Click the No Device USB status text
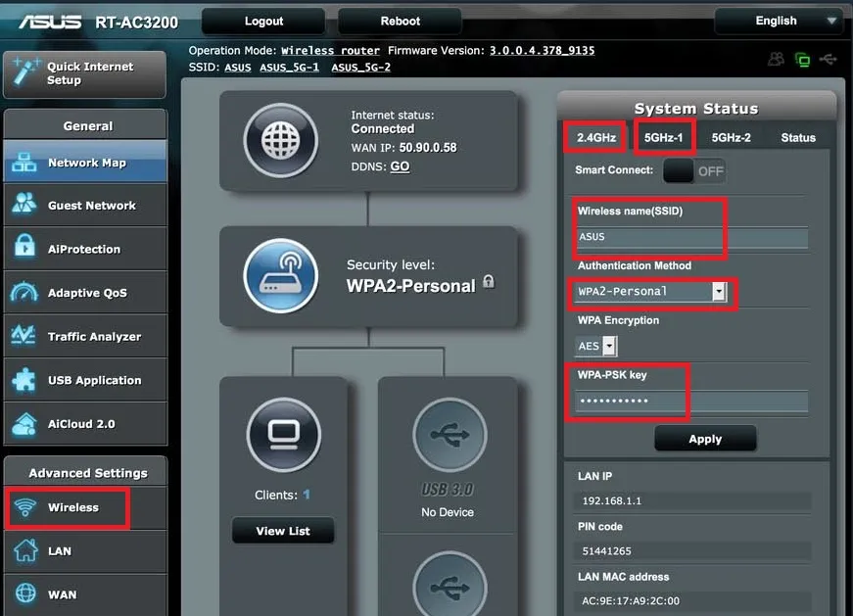The image size is (853, 616). click(448, 512)
